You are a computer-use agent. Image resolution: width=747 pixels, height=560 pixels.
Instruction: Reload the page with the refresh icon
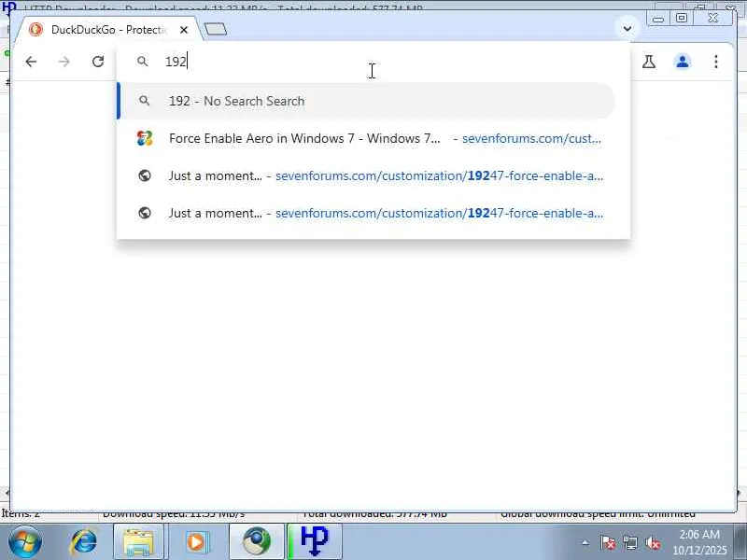coord(98,62)
